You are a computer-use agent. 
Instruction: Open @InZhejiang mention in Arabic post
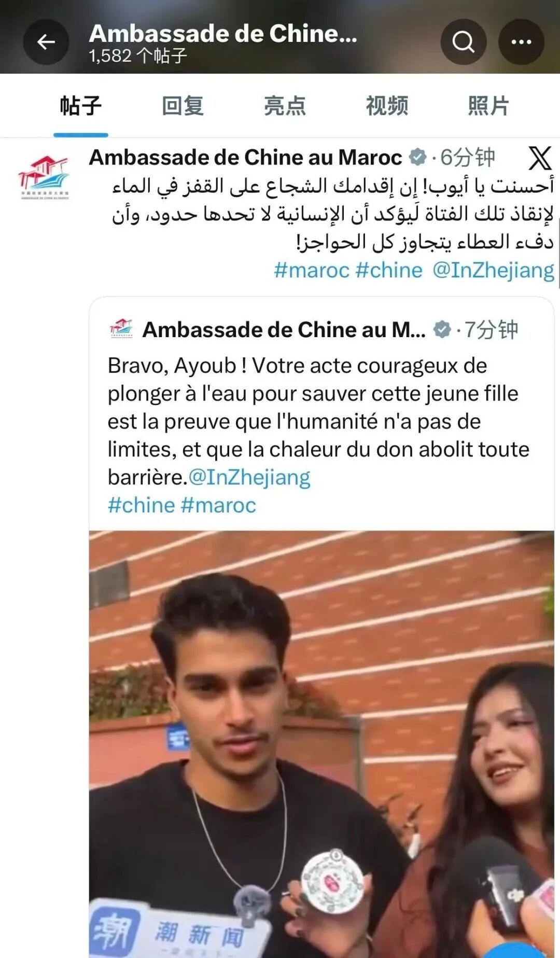click(493, 271)
